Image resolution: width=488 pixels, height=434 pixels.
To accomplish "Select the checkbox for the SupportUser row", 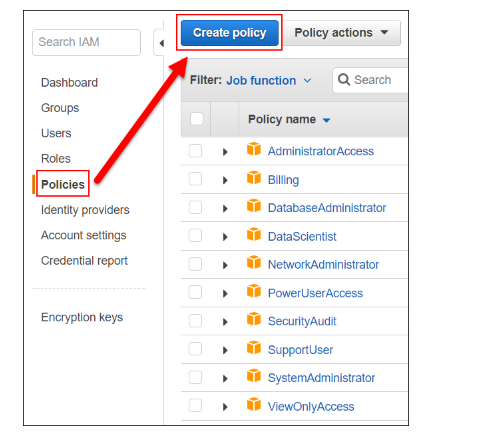I will 195,349.
